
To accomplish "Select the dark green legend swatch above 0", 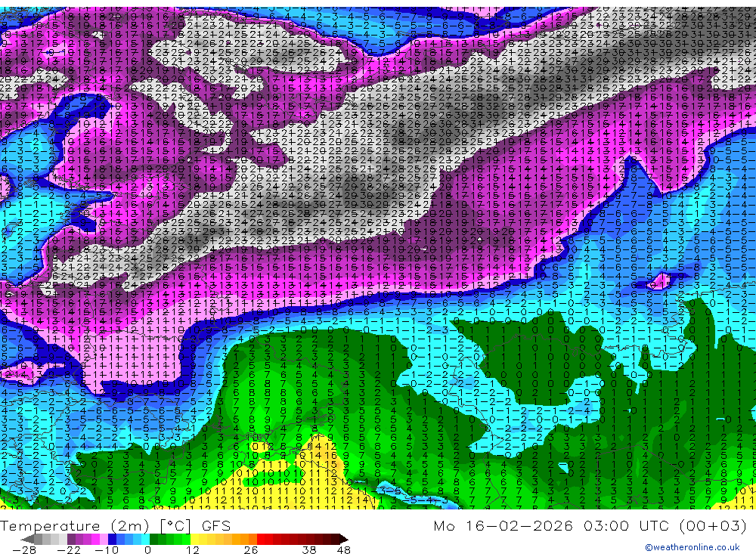I will 153,540.
